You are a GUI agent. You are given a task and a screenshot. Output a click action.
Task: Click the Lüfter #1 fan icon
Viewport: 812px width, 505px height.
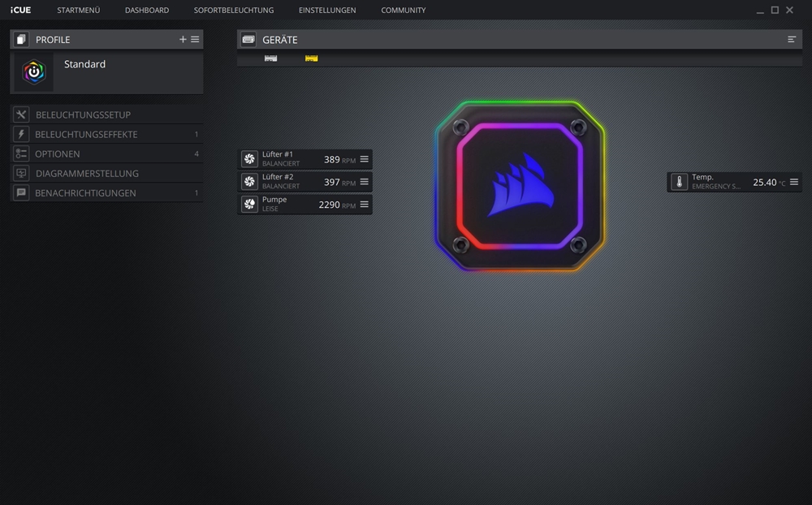pyautogui.click(x=249, y=159)
